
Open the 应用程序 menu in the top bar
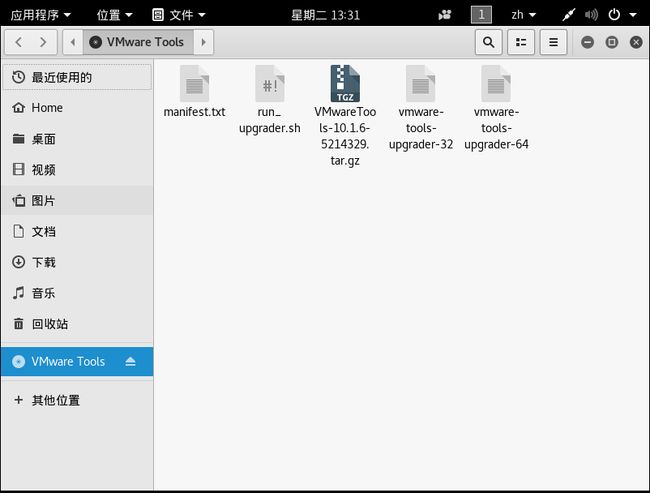tap(41, 15)
